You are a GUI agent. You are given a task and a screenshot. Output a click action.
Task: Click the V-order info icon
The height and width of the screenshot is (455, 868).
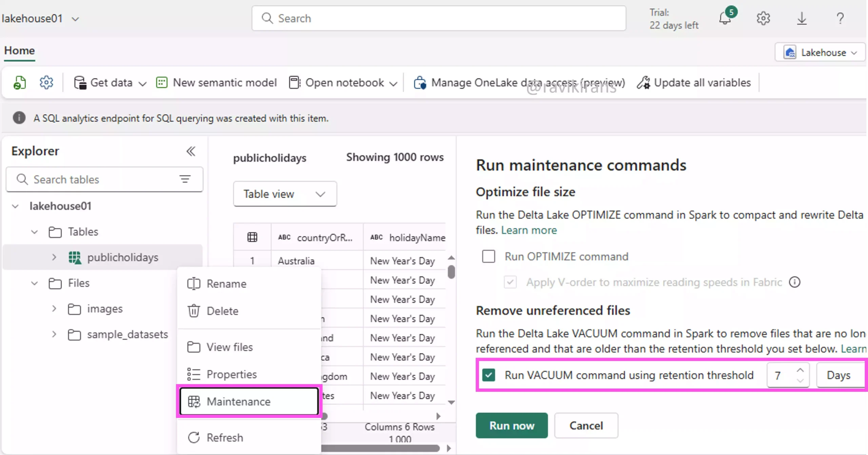[x=794, y=282]
